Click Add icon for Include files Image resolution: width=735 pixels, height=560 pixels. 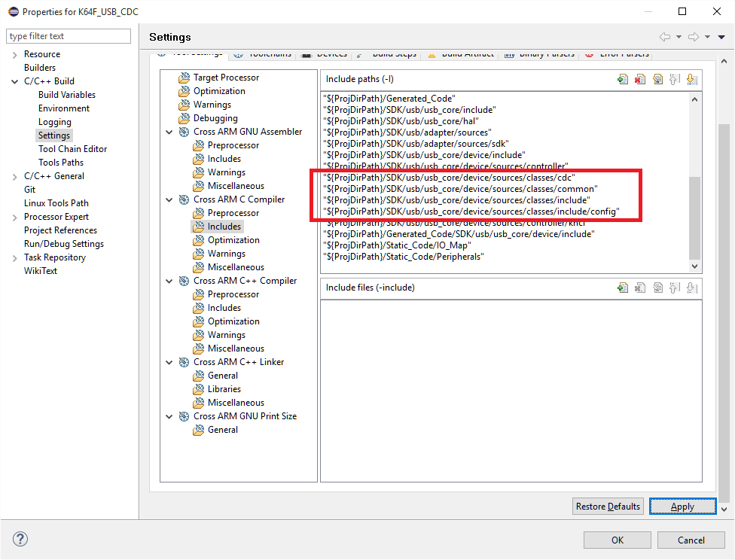[x=623, y=288]
